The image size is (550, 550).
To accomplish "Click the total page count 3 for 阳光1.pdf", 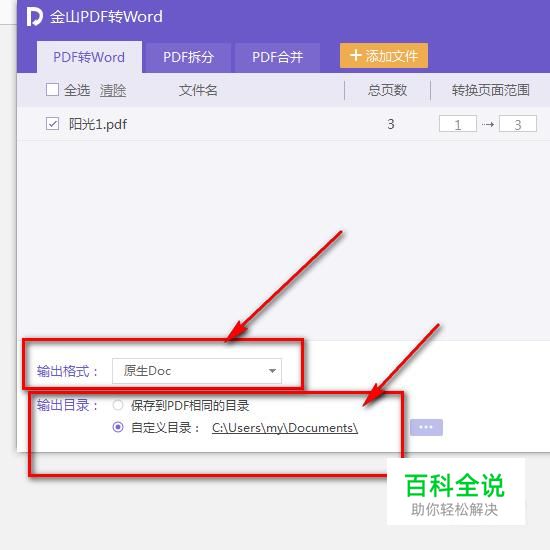I will [x=391, y=124].
